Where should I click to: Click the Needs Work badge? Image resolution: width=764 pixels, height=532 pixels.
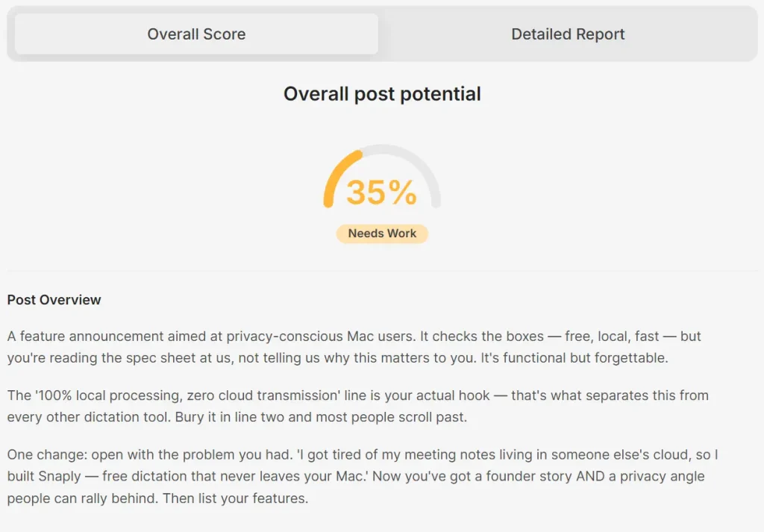coord(382,234)
